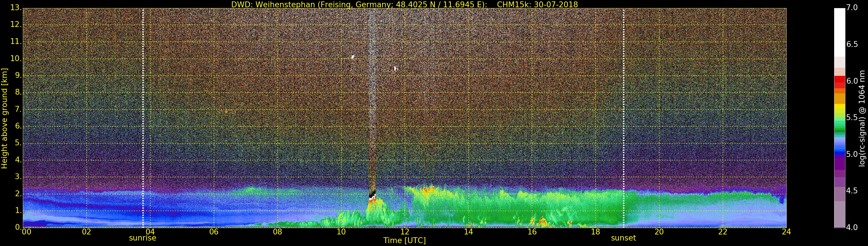Click the colorbar value '6.5'

pos(852,44)
